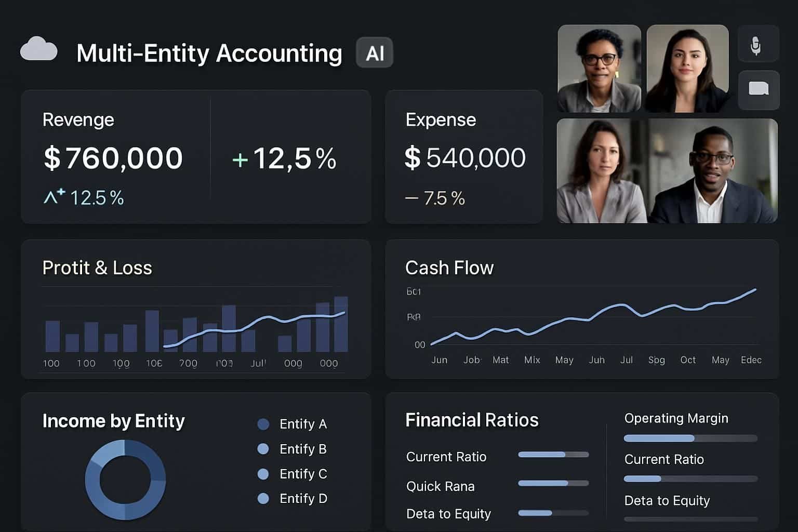Click the revenue up-trend arrow icon
The image size is (798, 532).
pos(54,196)
